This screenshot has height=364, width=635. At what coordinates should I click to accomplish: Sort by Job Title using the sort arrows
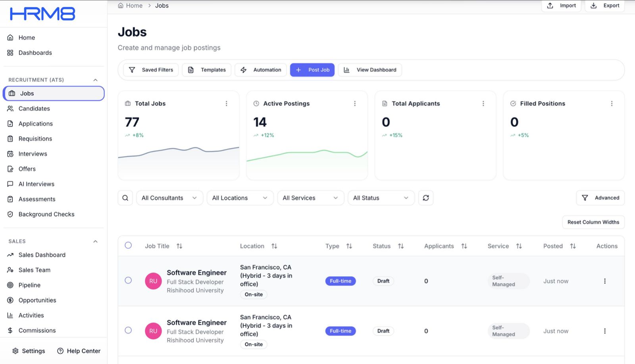[179, 246]
